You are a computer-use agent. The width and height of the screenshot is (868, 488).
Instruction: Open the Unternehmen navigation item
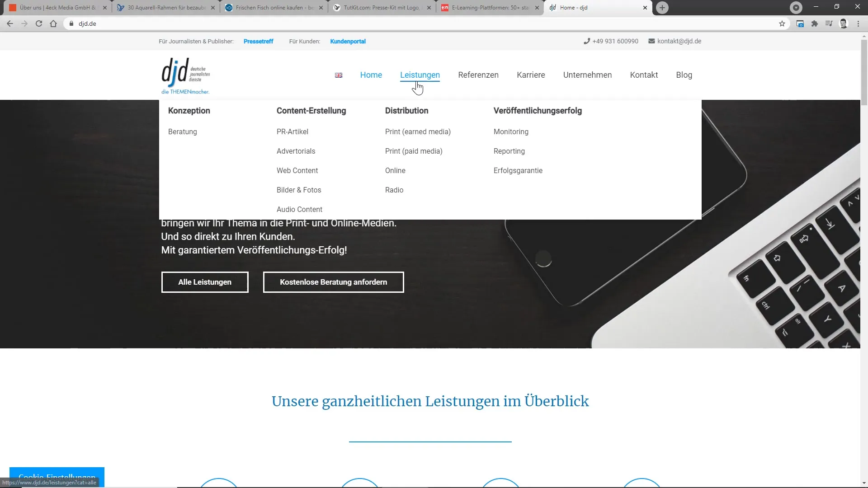[x=587, y=75]
